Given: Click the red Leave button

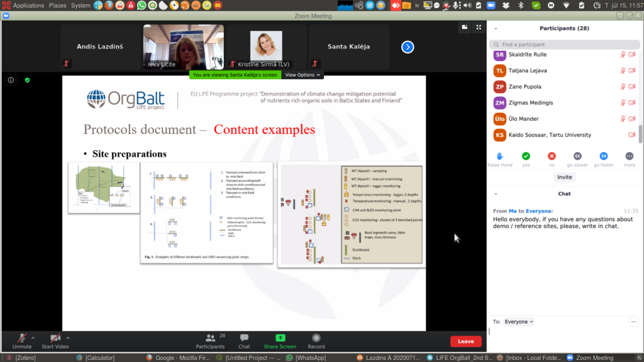Looking at the screenshot, I should [465, 341].
